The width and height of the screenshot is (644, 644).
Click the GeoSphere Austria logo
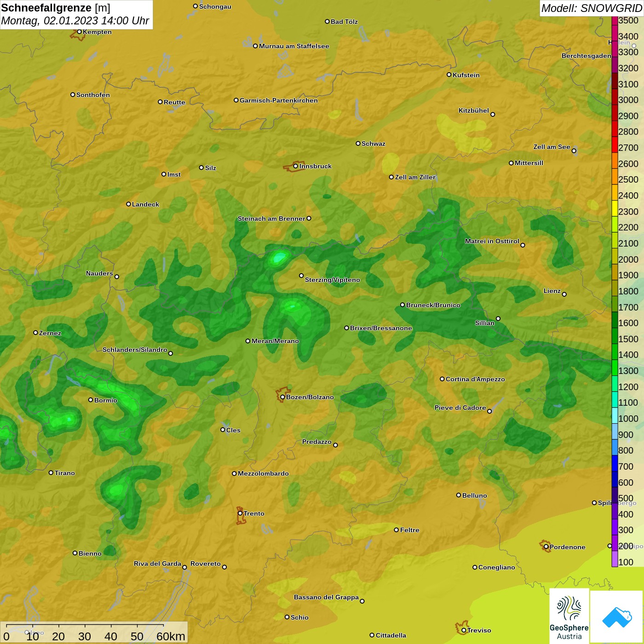point(569,616)
